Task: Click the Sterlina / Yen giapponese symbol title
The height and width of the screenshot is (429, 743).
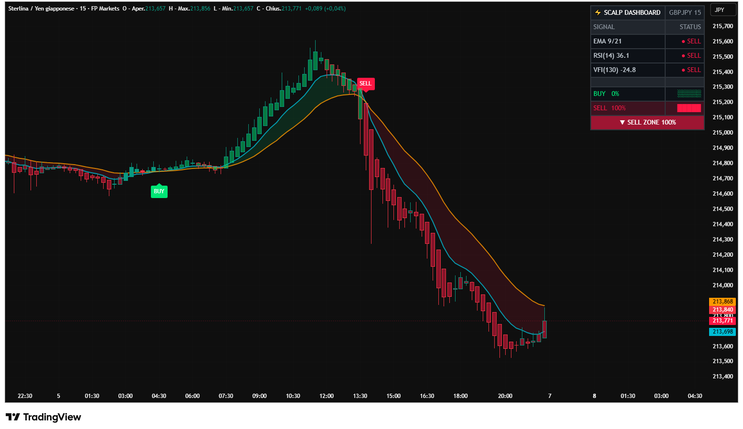Action: pyautogui.click(x=41, y=9)
